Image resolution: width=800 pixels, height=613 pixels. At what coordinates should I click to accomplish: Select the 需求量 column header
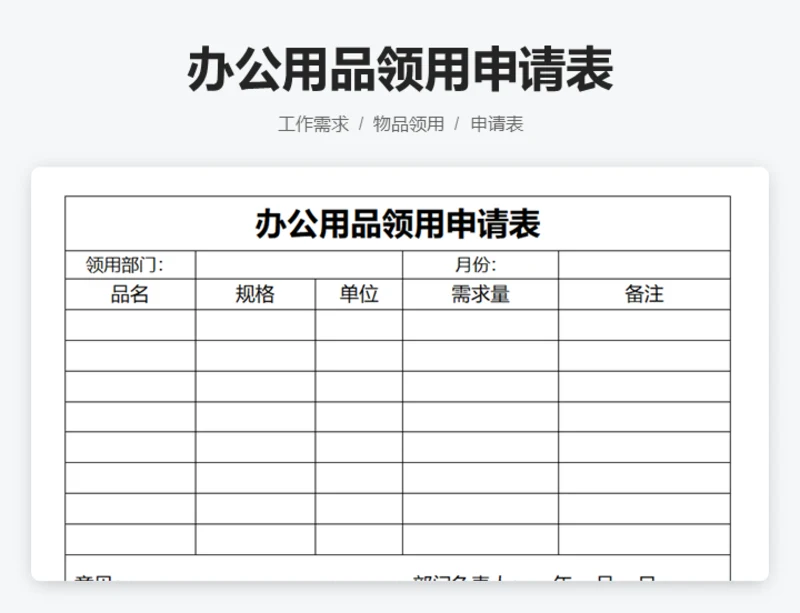click(480, 295)
